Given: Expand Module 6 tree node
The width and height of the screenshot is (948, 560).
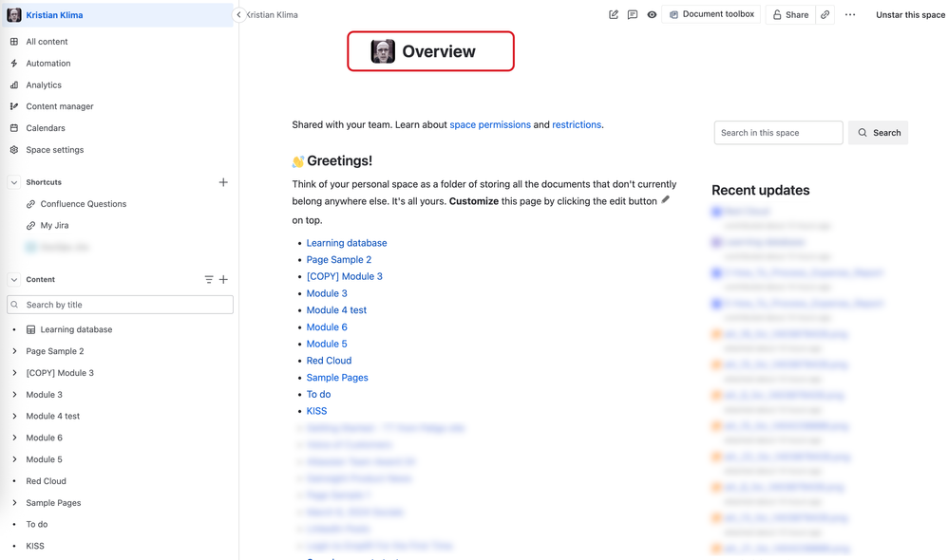Looking at the screenshot, I should (14, 438).
